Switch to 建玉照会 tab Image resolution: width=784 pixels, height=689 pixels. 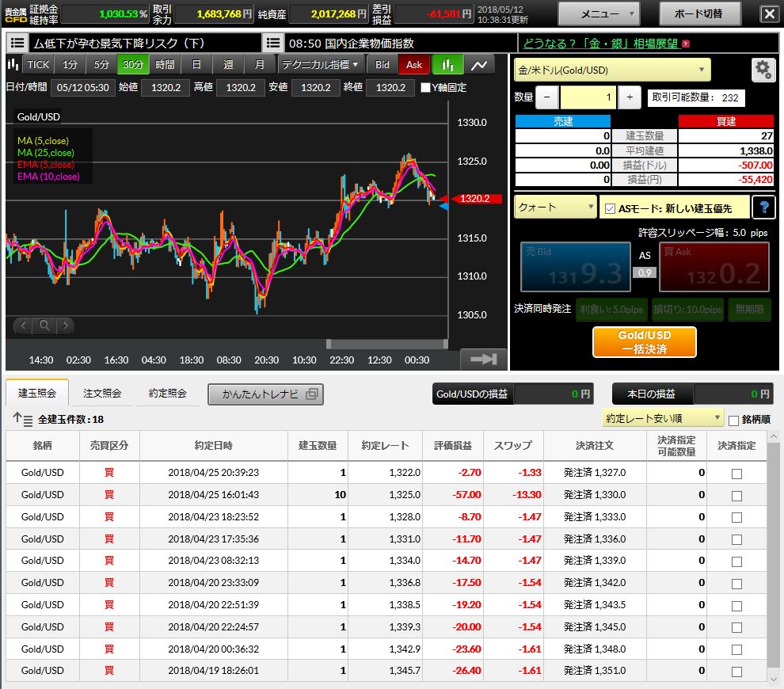[37, 393]
